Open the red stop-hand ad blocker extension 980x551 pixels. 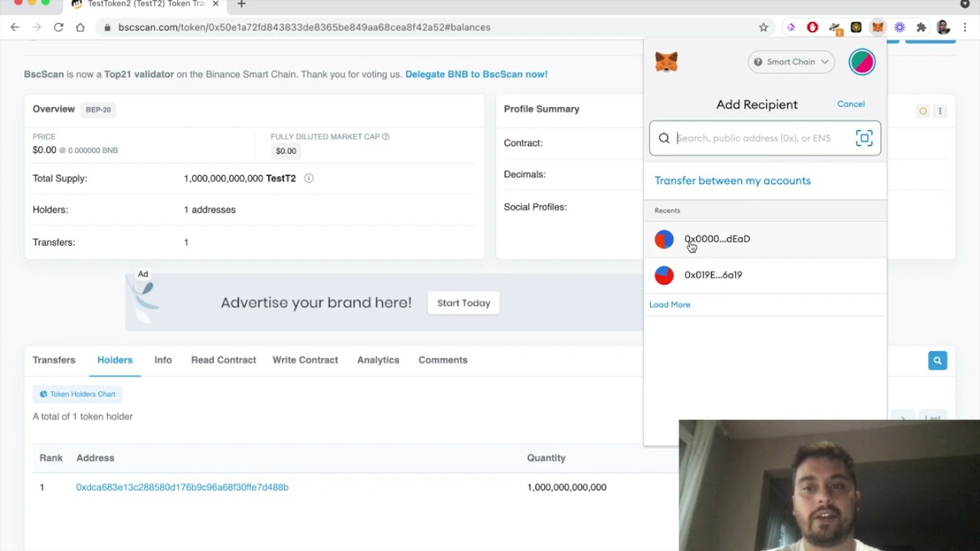(812, 28)
